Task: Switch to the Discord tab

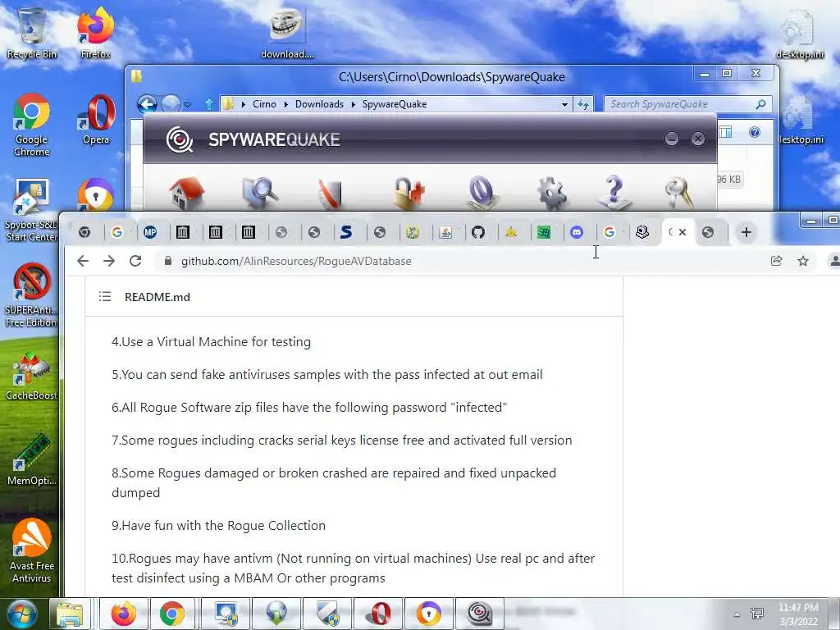Action: click(577, 232)
